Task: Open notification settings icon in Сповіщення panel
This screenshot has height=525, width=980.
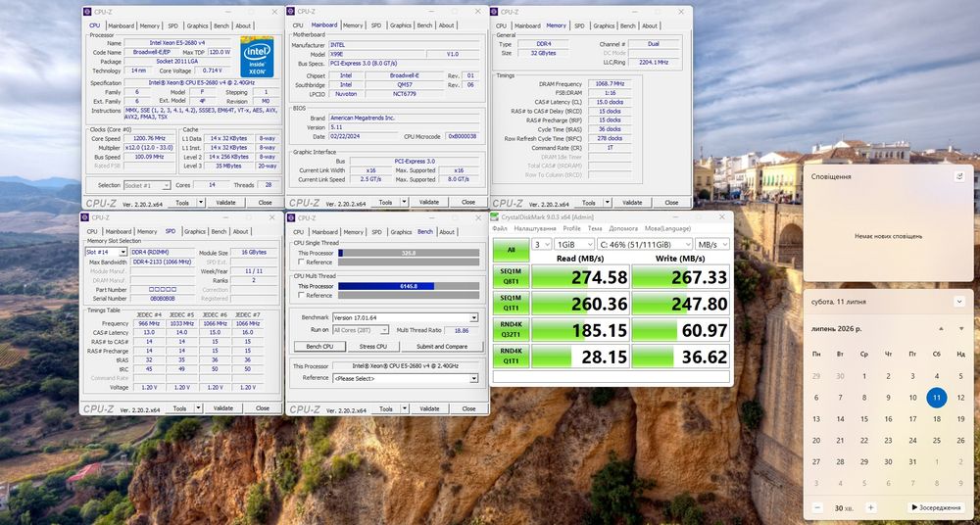Action: click(x=959, y=177)
